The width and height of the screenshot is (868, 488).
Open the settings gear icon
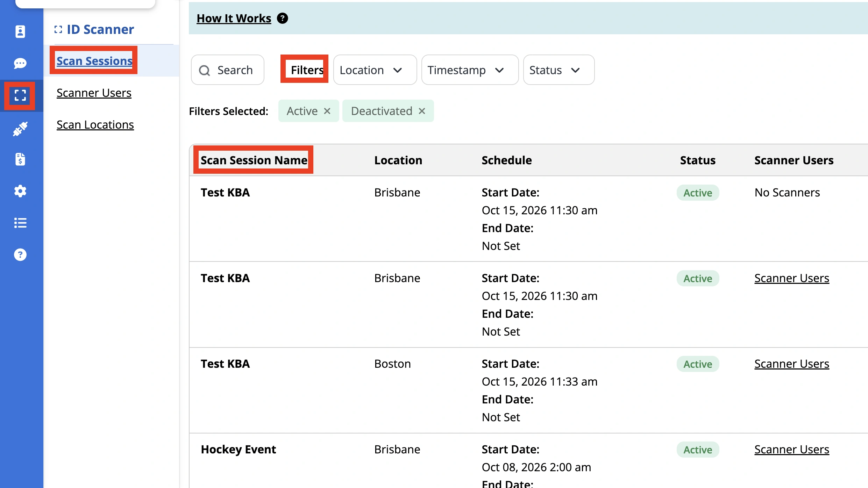20,191
